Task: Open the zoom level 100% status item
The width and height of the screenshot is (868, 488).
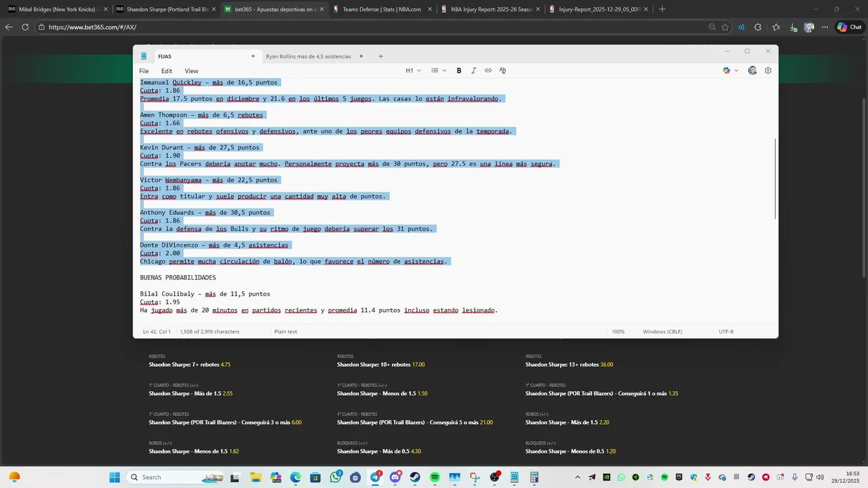Action: pos(618,331)
